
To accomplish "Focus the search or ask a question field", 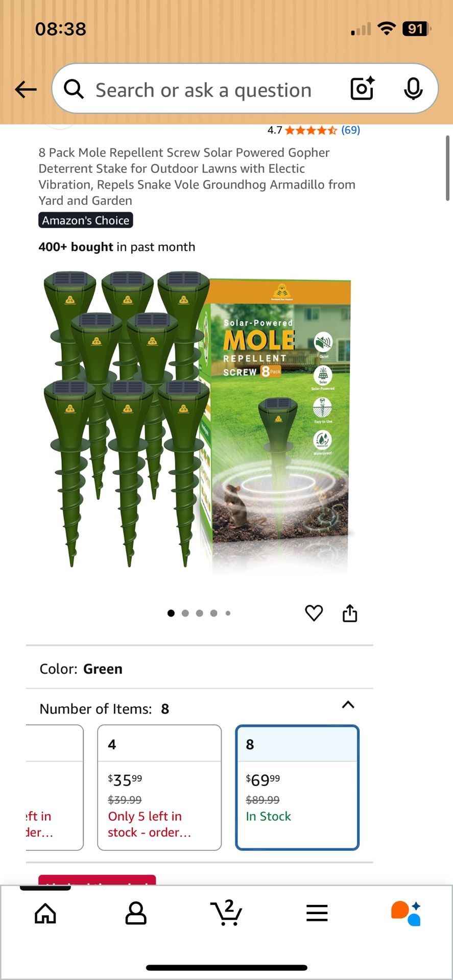I will click(203, 90).
